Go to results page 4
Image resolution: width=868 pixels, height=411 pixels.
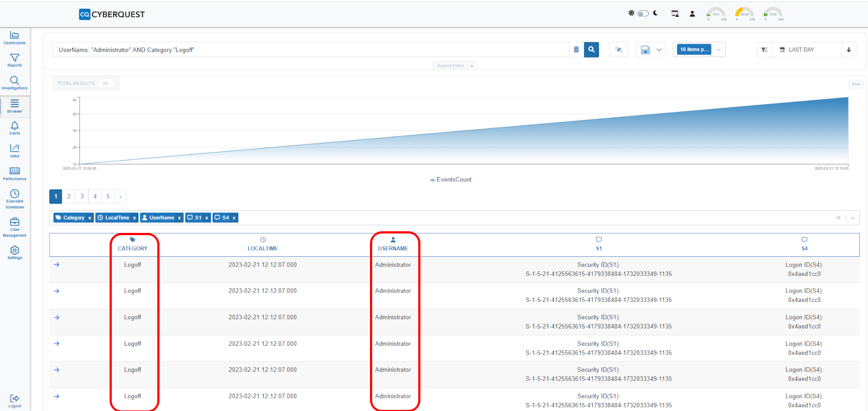(95, 197)
